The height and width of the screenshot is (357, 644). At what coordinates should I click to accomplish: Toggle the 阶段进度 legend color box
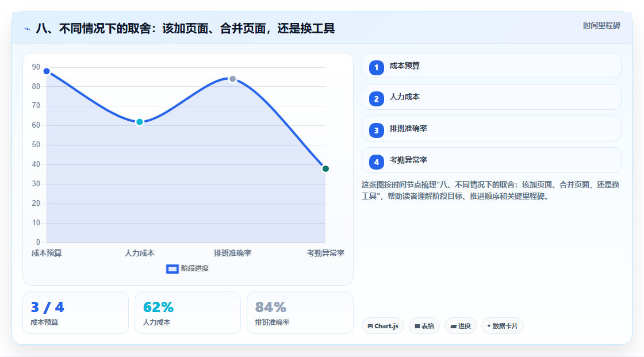172,269
